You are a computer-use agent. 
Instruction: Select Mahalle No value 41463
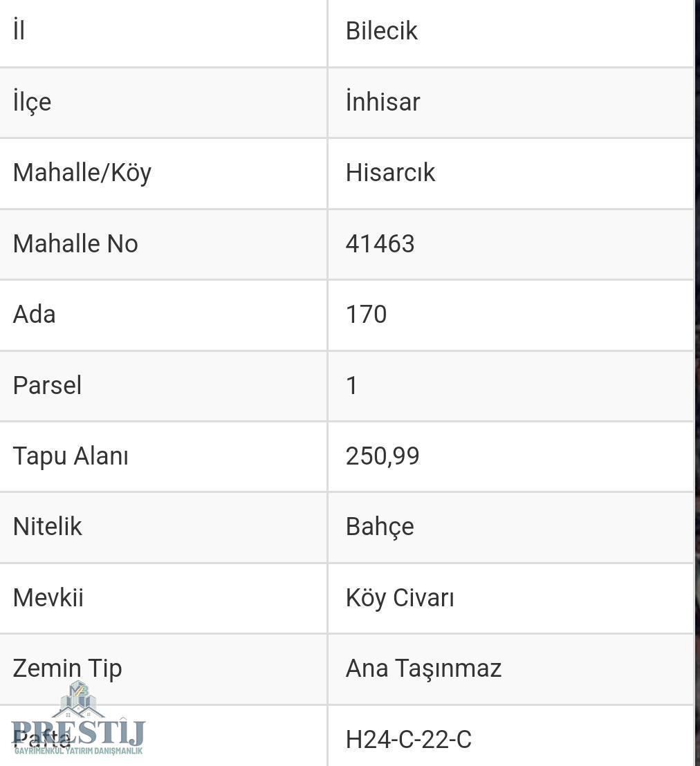pos(380,243)
